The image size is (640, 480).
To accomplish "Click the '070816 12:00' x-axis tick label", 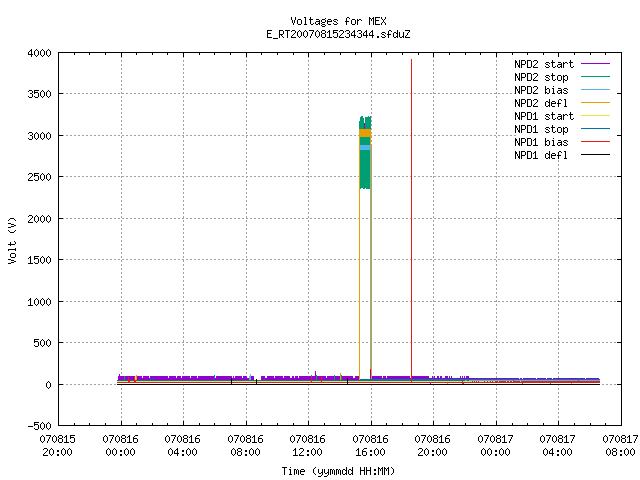I will tap(307, 446).
